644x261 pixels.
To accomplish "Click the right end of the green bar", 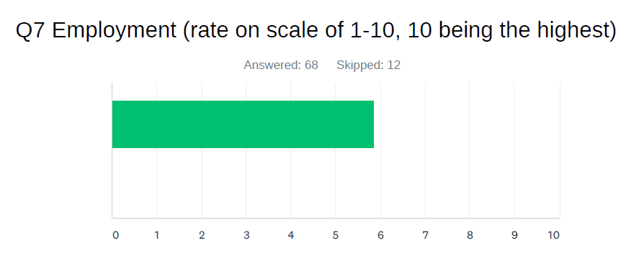I will tap(372, 124).
